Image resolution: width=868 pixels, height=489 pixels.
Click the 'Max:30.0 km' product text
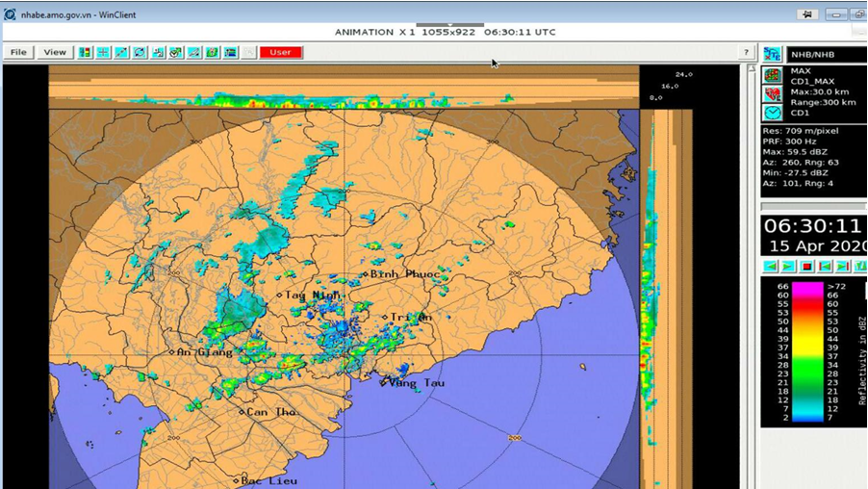820,92
